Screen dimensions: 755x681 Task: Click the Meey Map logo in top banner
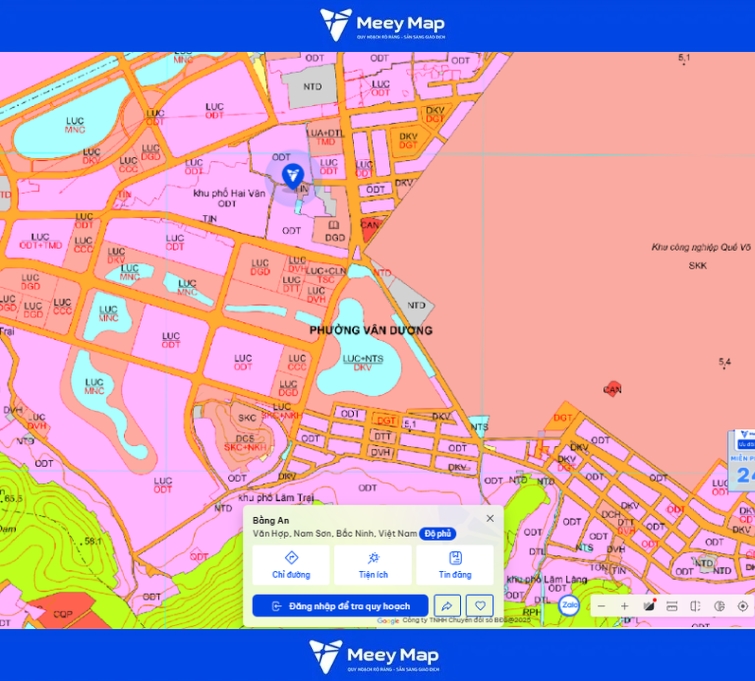click(x=382, y=25)
